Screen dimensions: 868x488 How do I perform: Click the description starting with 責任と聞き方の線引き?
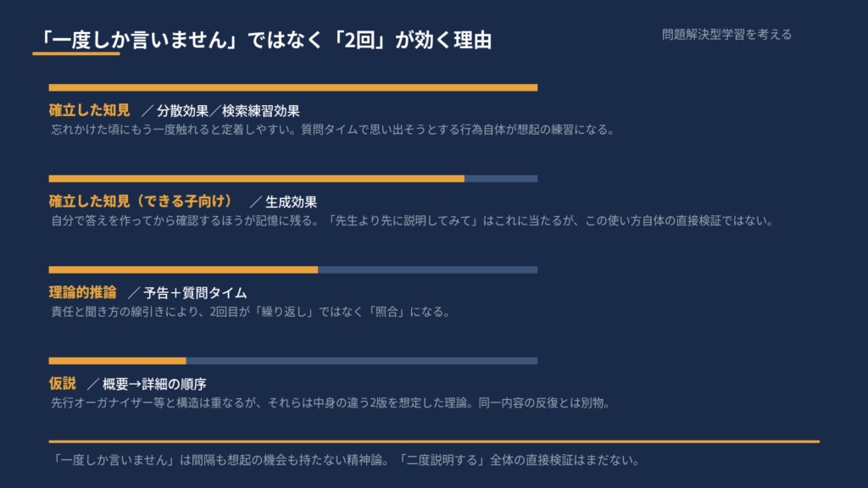coord(251,312)
